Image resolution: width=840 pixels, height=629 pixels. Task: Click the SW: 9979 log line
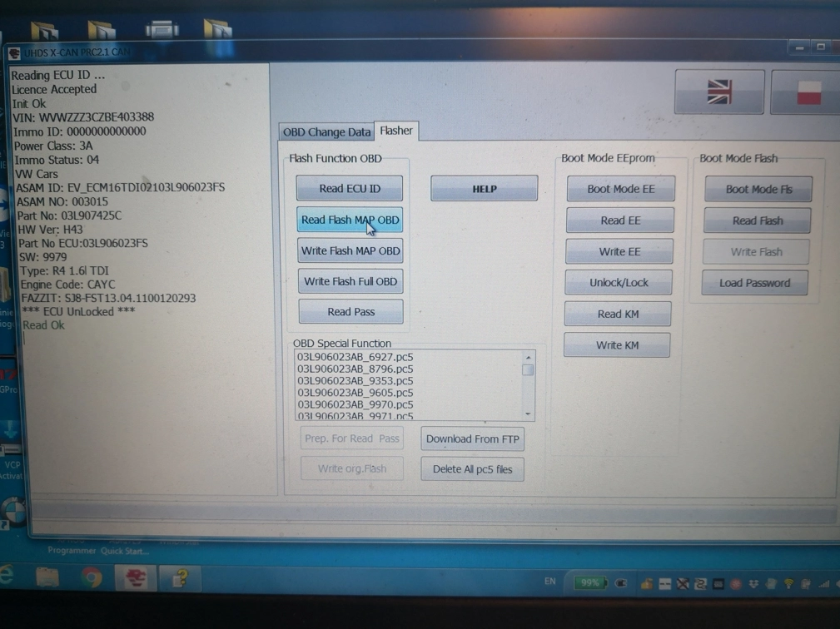coord(42,257)
